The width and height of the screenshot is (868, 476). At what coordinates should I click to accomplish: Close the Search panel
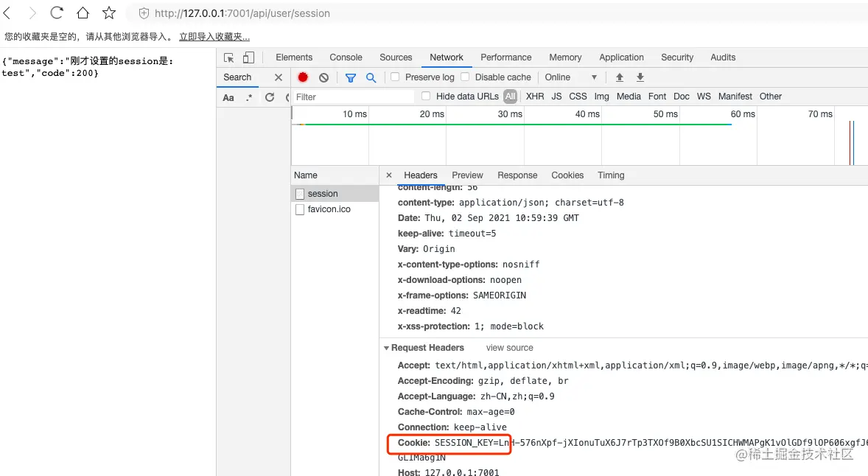tap(279, 77)
